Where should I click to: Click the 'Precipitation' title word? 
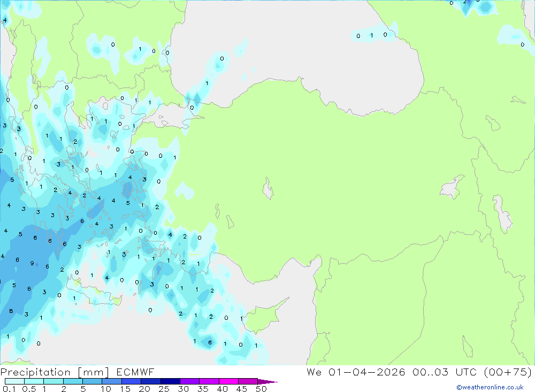[35, 372]
